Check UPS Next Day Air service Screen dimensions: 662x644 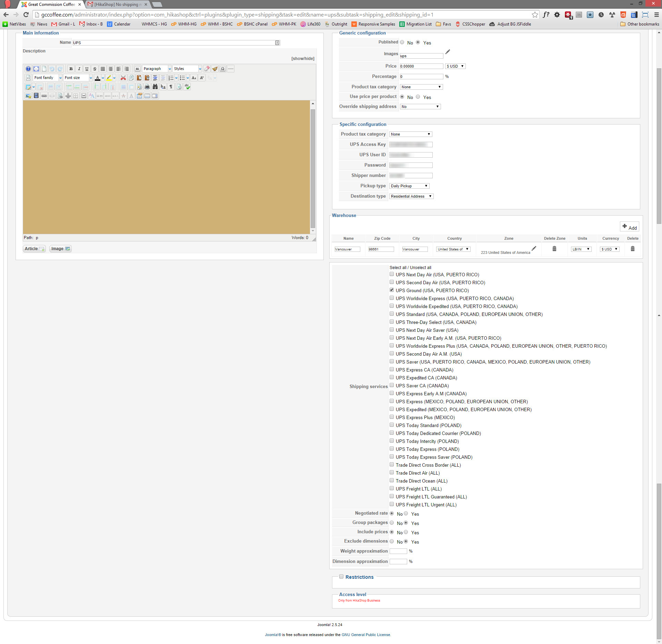(392, 274)
